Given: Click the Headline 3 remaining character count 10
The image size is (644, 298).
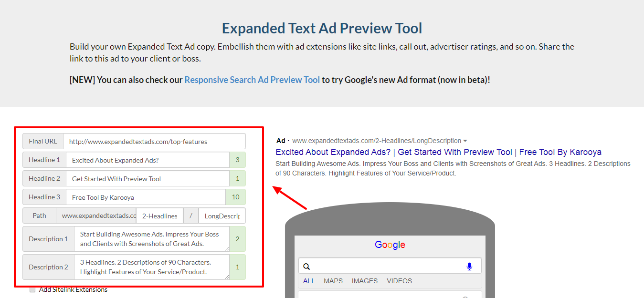Looking at the screenshot, I should pos(235,197).
